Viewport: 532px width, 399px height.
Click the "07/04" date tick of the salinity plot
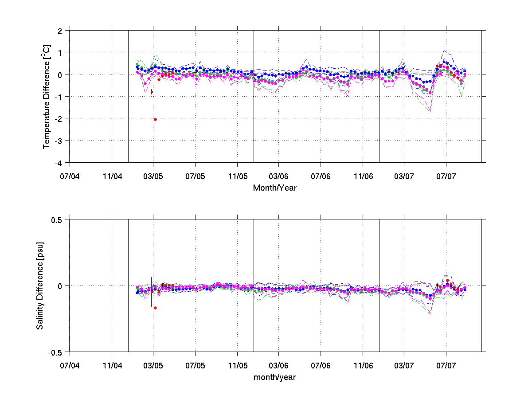pyautogui.click(x=70, y=366)
